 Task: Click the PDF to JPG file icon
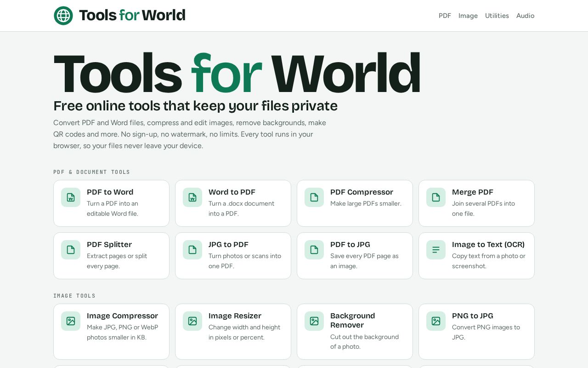tap(314, 250)
